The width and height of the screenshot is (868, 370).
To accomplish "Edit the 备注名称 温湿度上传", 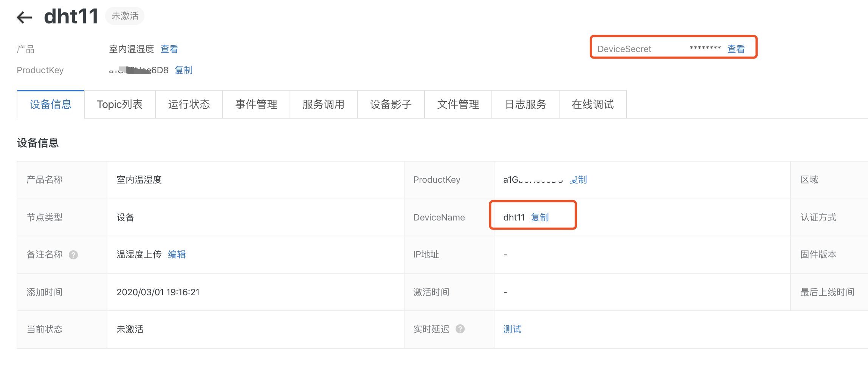I will pos(177,254).
